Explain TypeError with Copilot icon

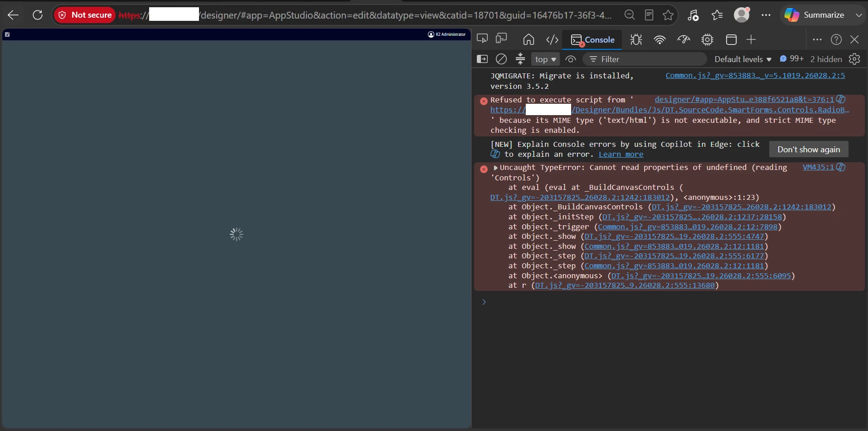point(841,167)
